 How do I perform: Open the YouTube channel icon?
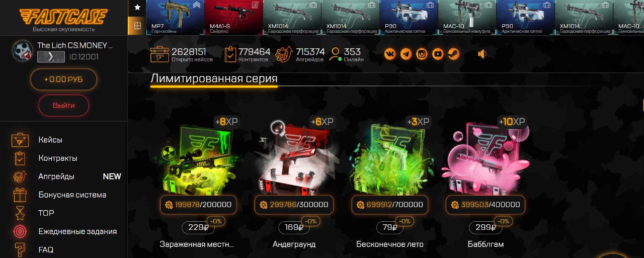[x=438, y=53]
